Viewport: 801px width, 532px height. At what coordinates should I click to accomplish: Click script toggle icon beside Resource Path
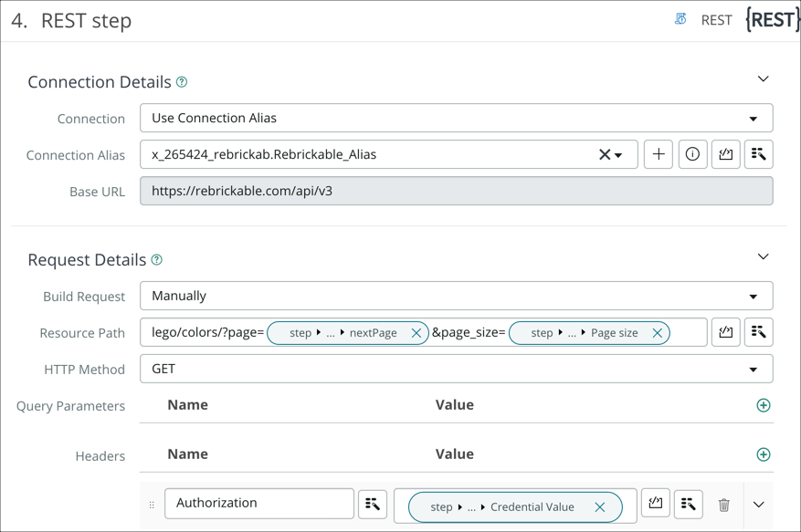[x=726, y=333]
